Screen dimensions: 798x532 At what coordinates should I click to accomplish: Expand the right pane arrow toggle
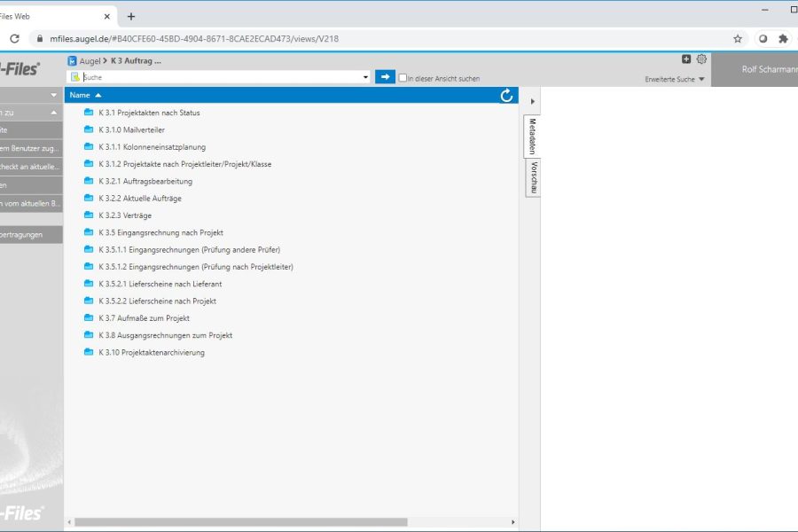pos(532,102)
